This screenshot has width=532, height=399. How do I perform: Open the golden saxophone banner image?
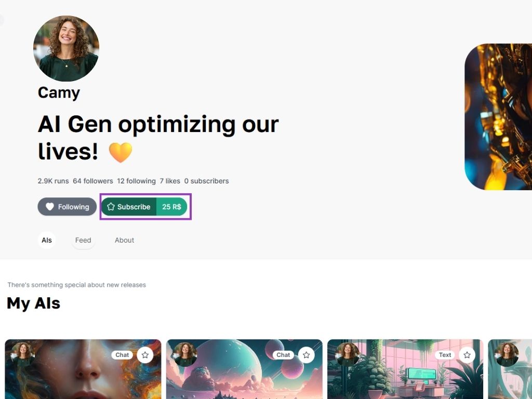(x=498, y=117)
